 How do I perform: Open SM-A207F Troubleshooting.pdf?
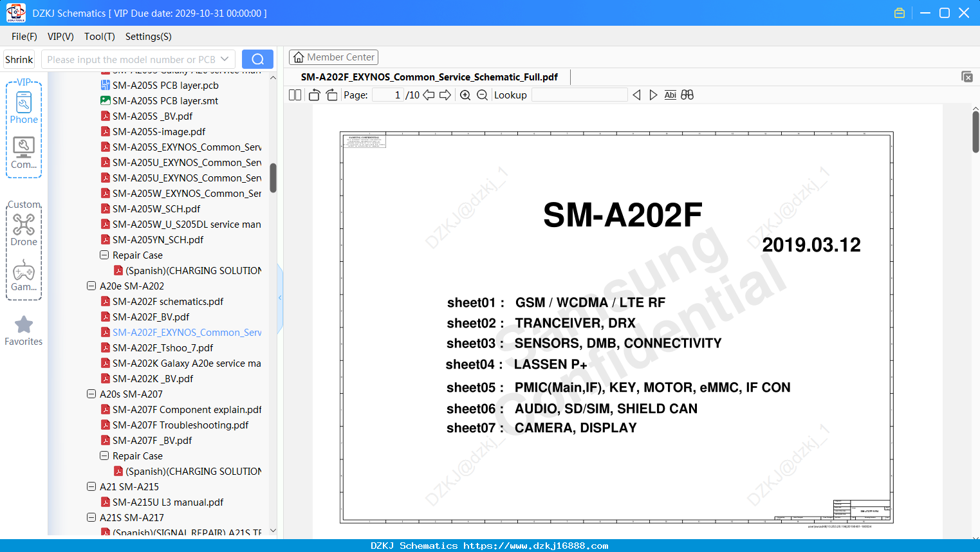[x=174, y=425]
